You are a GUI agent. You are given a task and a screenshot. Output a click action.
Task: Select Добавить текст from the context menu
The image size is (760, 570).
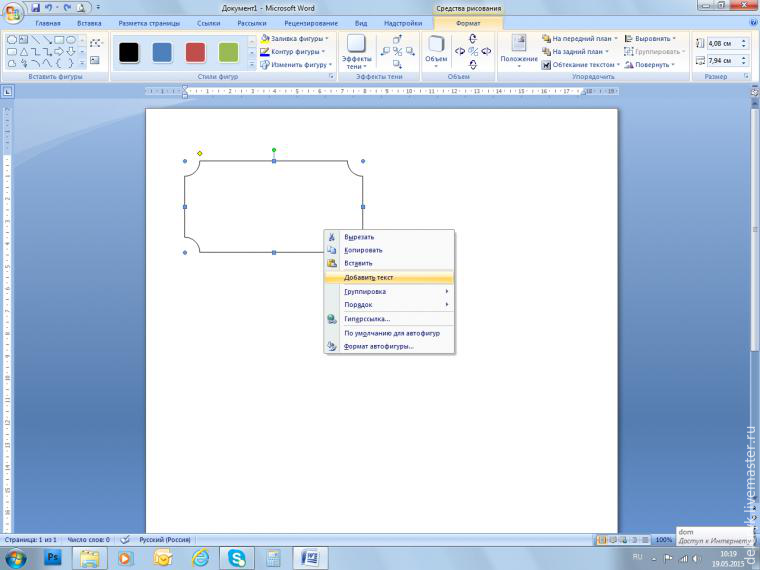coord(368,277)
